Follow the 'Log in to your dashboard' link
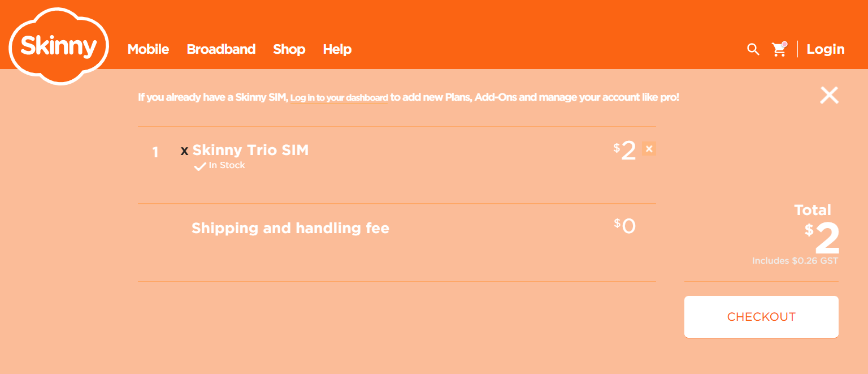Image resolution: width=868 pixels, height=374 pixels. [339, 98]
